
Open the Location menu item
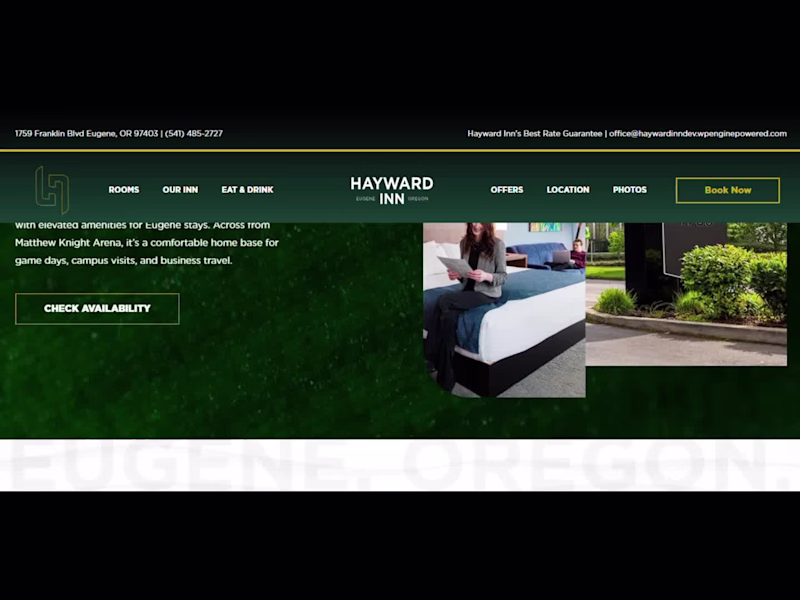(568, 190)
